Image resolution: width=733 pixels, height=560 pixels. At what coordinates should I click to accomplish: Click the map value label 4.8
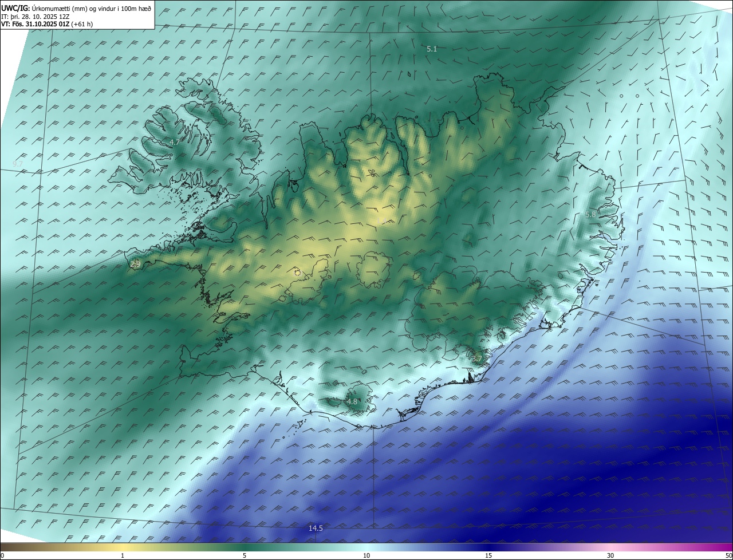coord(352,402)
